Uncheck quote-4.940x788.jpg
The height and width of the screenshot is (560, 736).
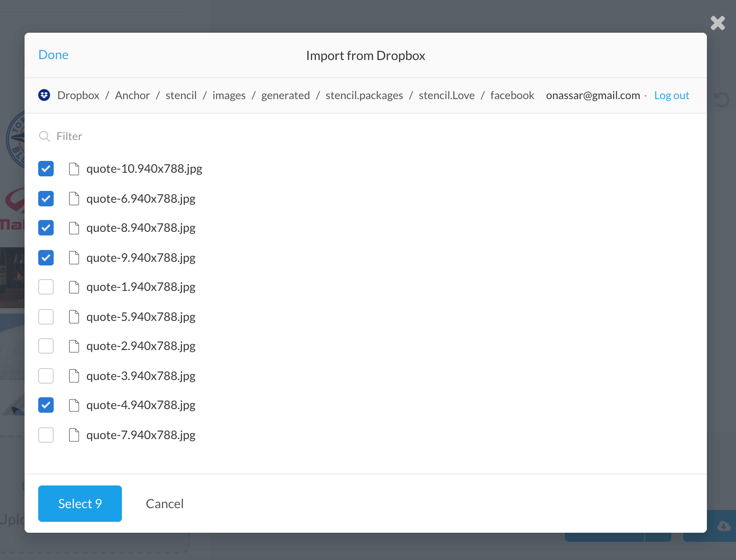(x=45, y=405)
